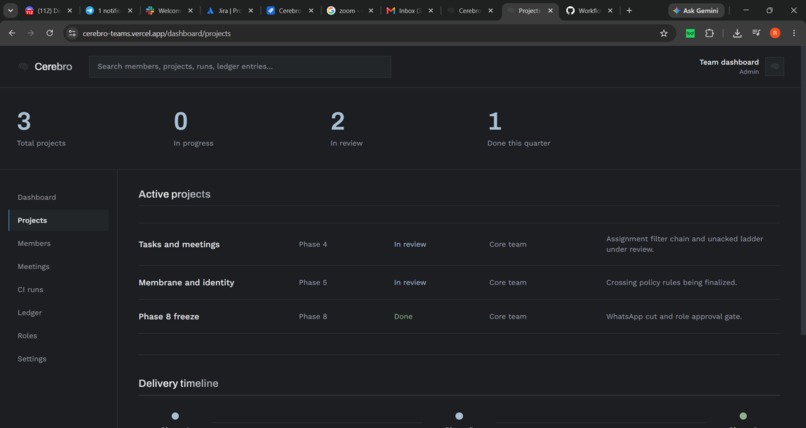This screenshot has width=806, height=428.
Task: Click the In review count 2
Action: 337,122
